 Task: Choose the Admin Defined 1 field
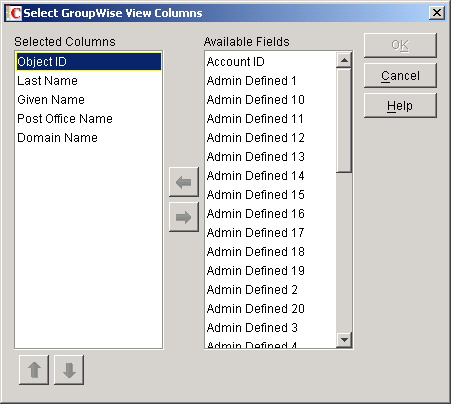(x=271, y=81)
